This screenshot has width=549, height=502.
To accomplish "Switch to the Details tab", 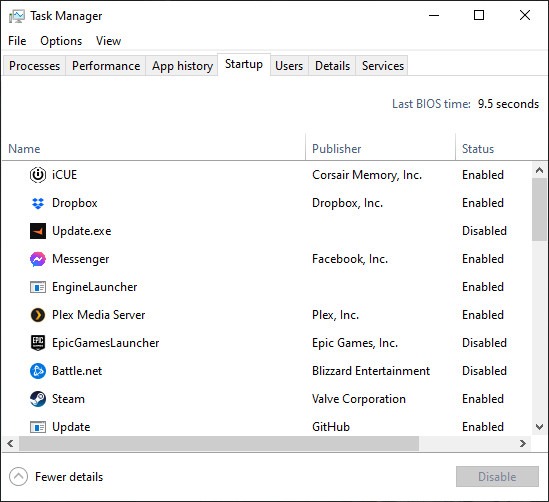I will point(332,66).
